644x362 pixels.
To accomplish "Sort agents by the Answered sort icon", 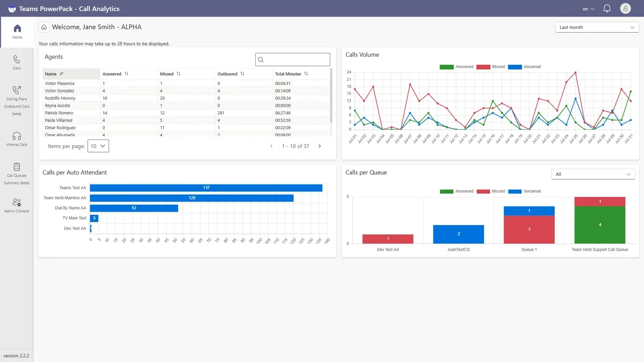I will pos(126,74).
